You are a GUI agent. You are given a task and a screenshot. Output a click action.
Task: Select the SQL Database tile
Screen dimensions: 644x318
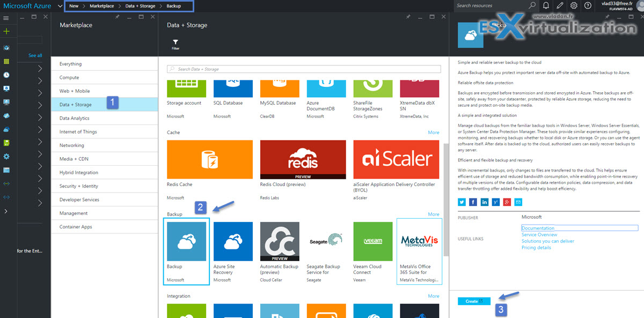(233, 100)
